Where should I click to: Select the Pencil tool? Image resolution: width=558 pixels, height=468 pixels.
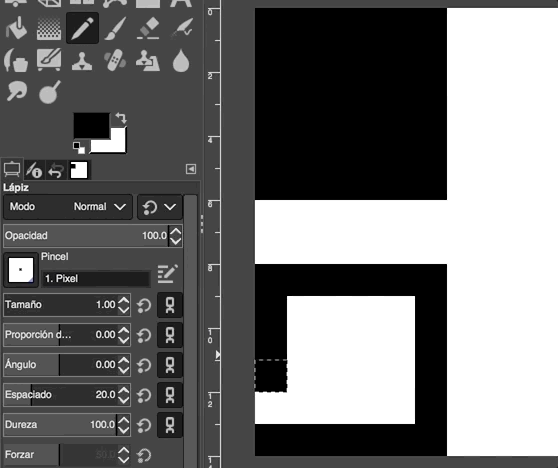tap(82, 28)
